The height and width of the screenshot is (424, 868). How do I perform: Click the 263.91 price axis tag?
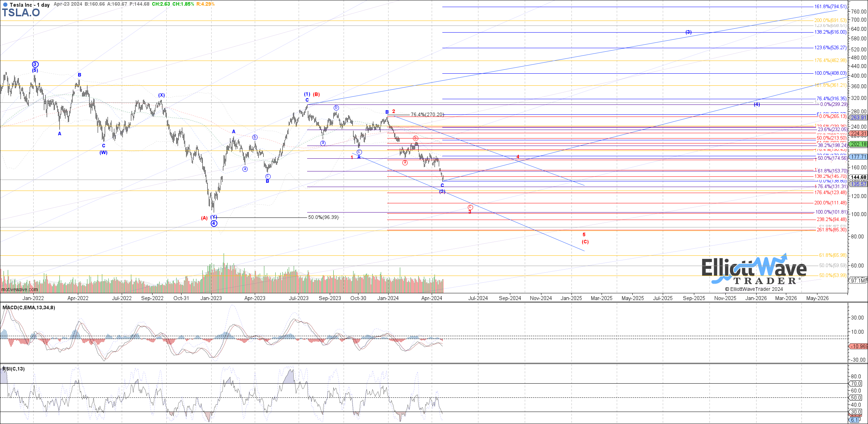coord(858,118)
